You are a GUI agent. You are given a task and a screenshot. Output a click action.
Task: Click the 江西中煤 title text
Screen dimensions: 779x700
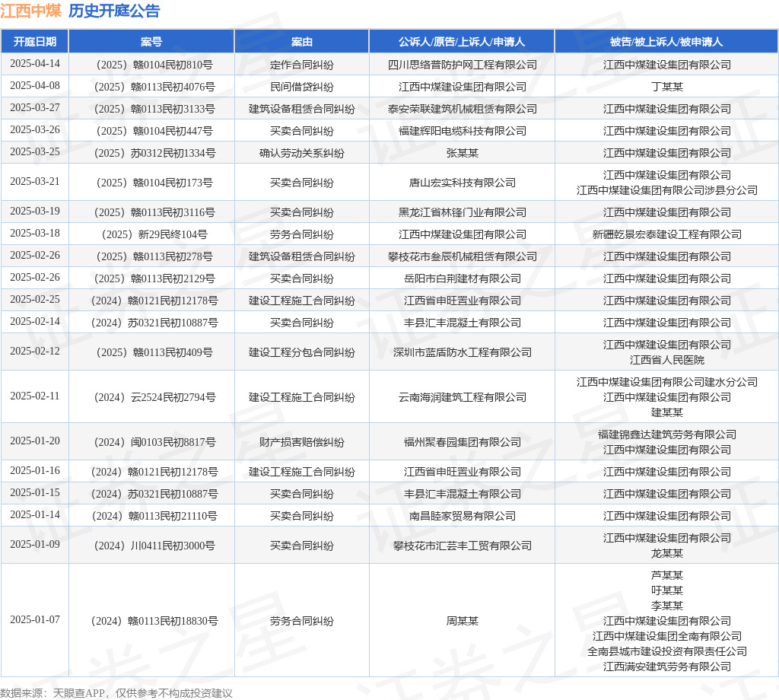click(30, 11)
